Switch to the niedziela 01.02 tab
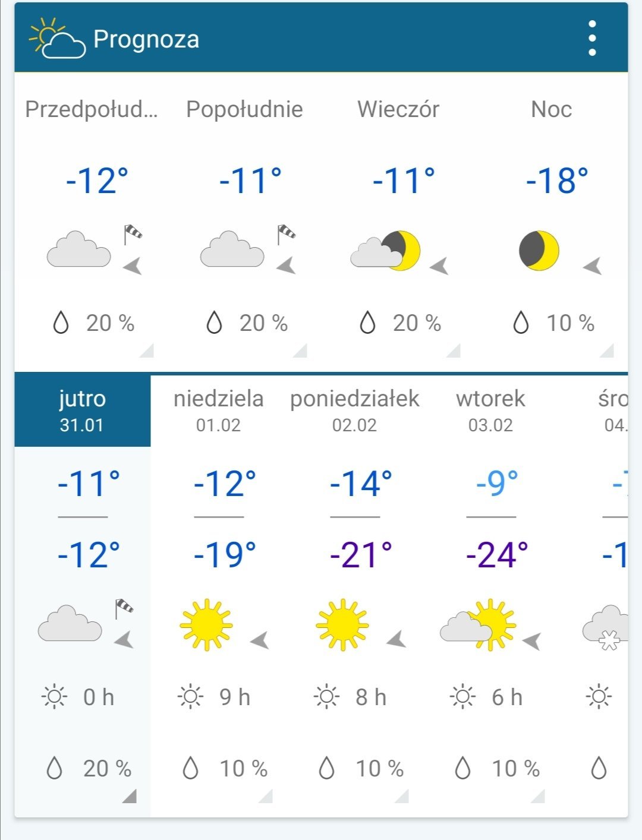642x840 pixels. [x=218, y=410]
